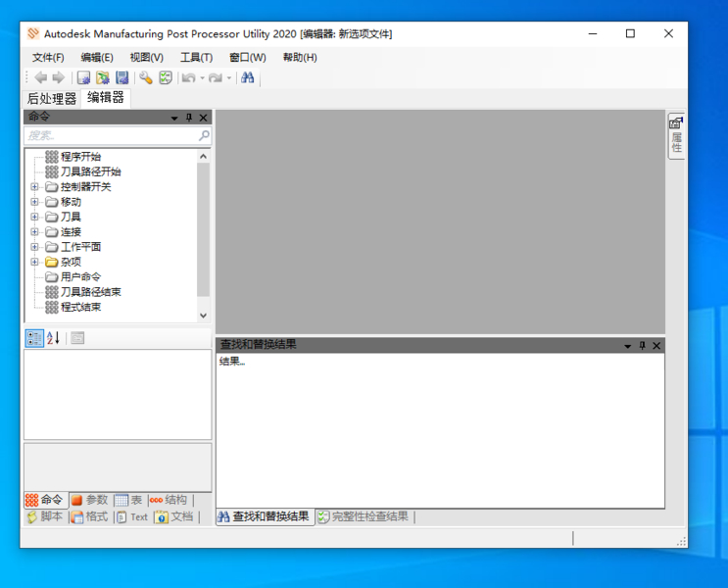728x588 pixels.
Task: Click the redo arrow icon
Action: point(216,78)
